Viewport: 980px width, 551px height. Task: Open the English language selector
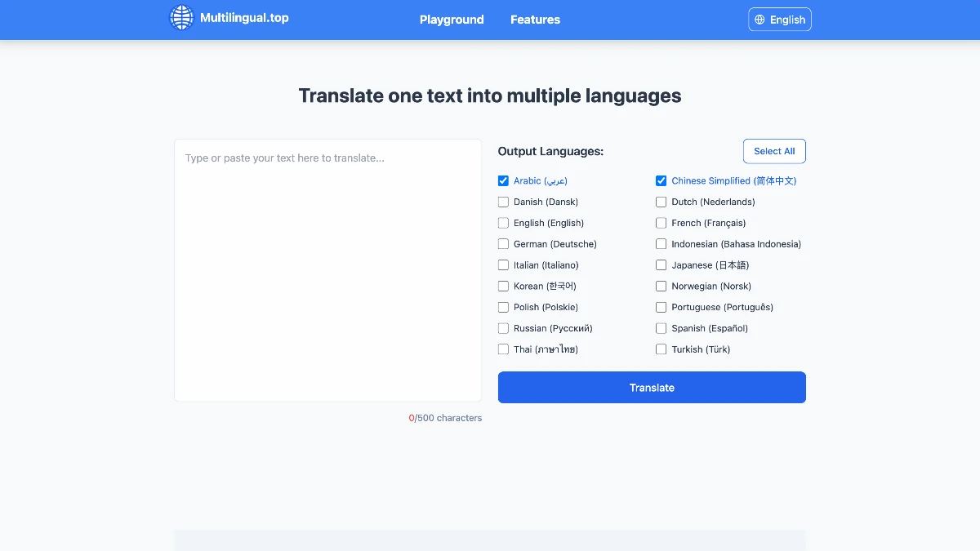779,19
